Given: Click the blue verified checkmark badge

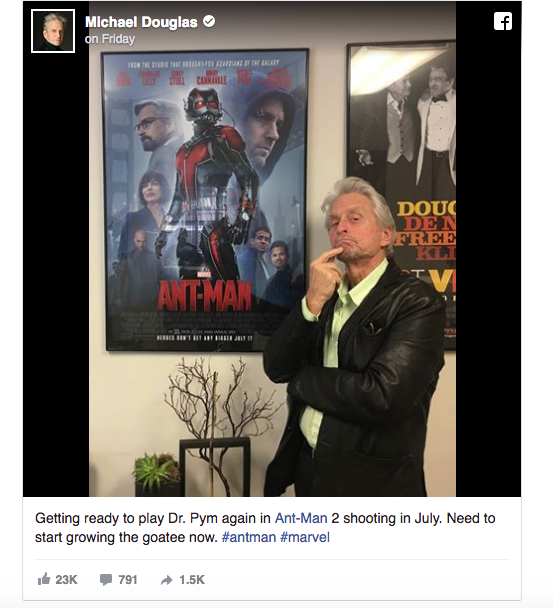Looking at the screenshot, I should point(209,21).
